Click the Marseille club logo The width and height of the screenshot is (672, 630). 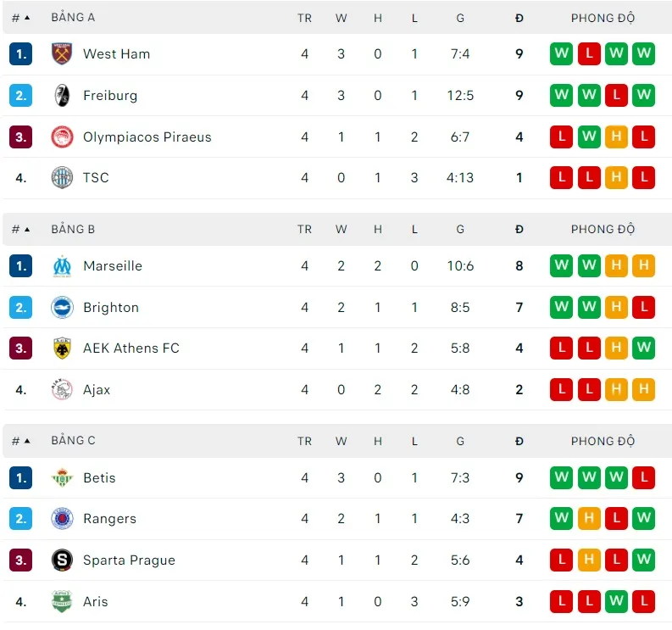(62, 265)
